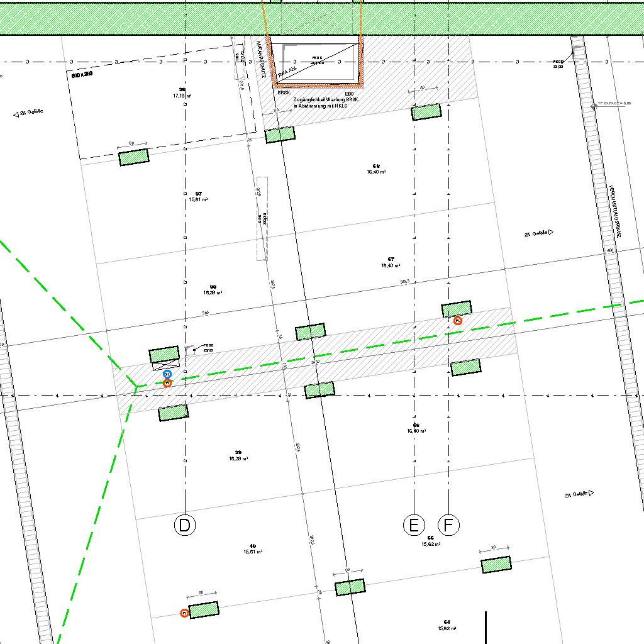The width and height of the screenshot is (644, 644).
Task: Select the 600 x 250 dashed rectangle label
Action: click(x=82, y=74)
